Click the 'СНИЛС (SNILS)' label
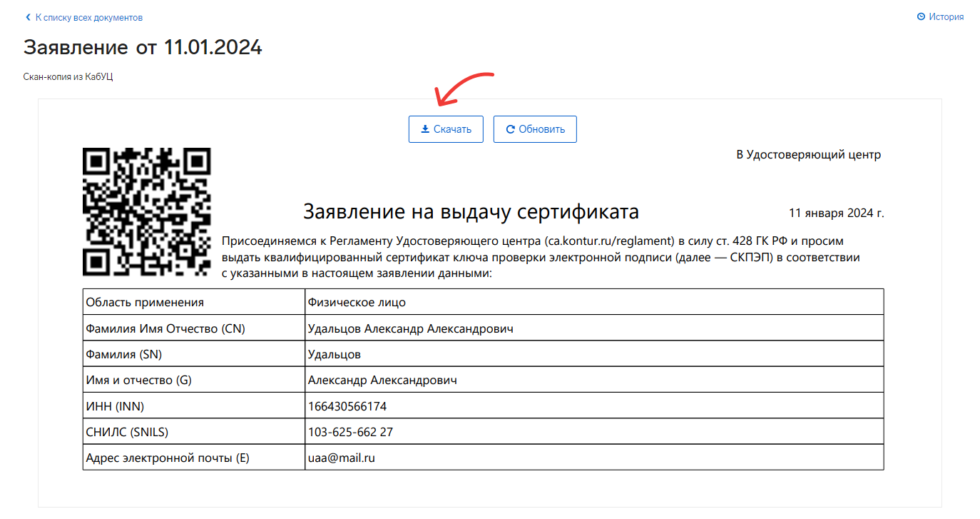980x519 pixels. pos(127,432)
